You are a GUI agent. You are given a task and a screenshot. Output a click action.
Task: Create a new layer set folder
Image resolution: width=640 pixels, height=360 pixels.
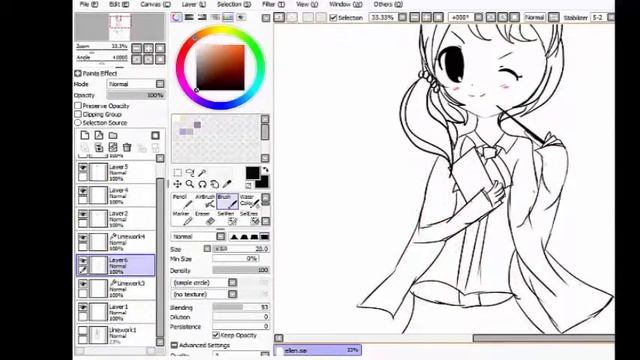[113, 135]
